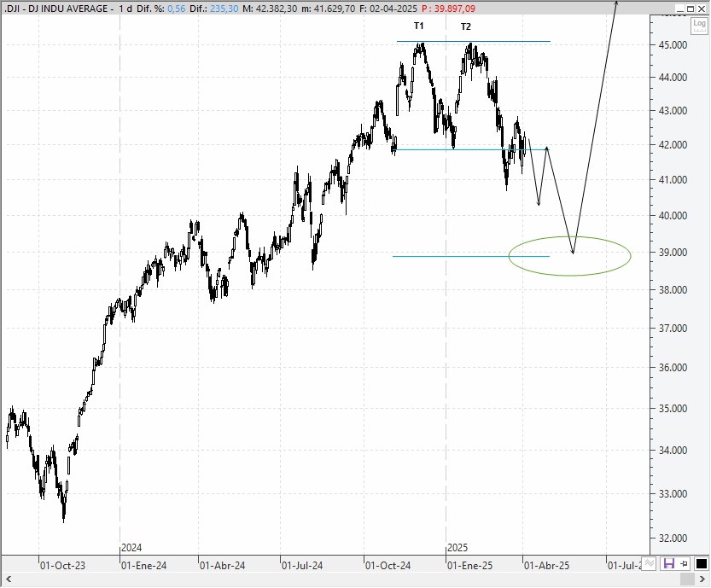Click the 34.000 price axis label
Viewport: 711px width, 588px height.
[673, 451]
